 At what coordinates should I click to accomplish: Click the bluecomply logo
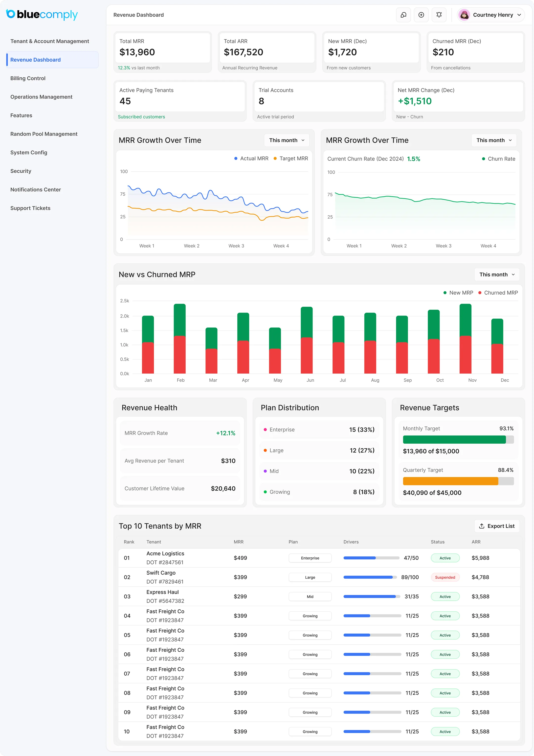[42, 15]
